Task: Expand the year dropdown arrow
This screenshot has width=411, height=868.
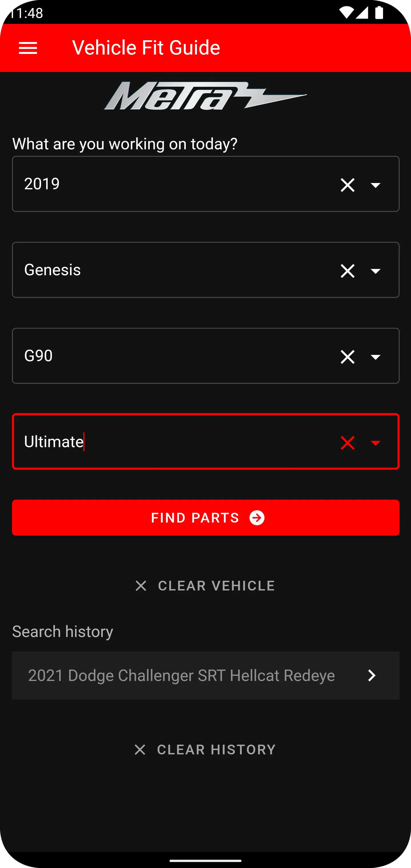Action: [x=375, y=185]
